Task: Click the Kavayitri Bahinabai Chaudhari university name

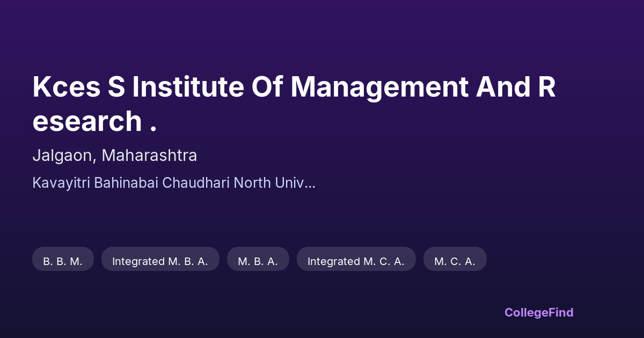Action: [173, 183]
